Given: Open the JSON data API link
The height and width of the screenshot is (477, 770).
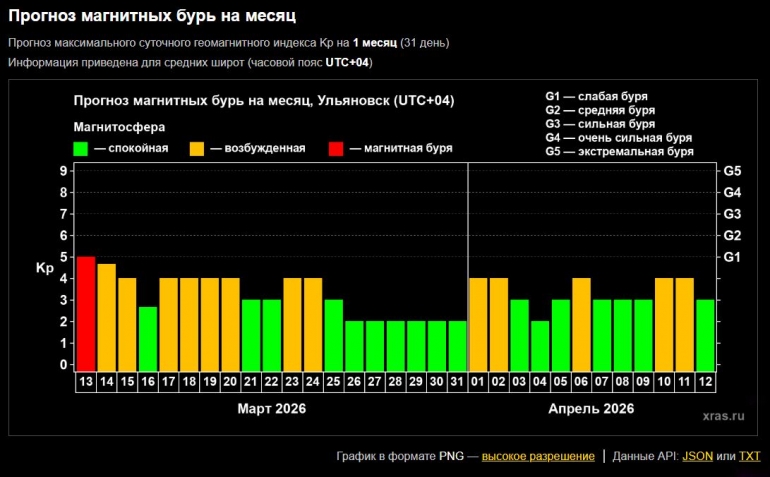Looking at the screenshot, I should click(x=697, y=456).
